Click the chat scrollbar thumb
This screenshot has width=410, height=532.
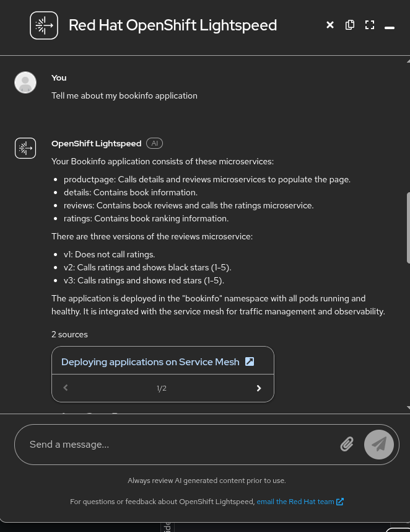(408, 228)
